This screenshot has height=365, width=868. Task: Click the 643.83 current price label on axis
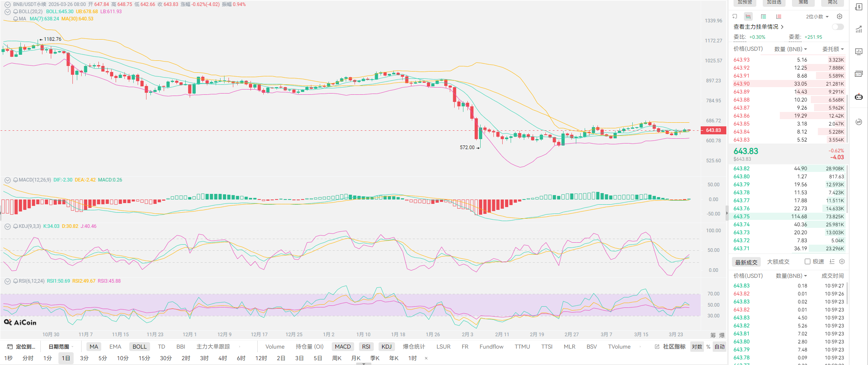(x=713, y=130)
